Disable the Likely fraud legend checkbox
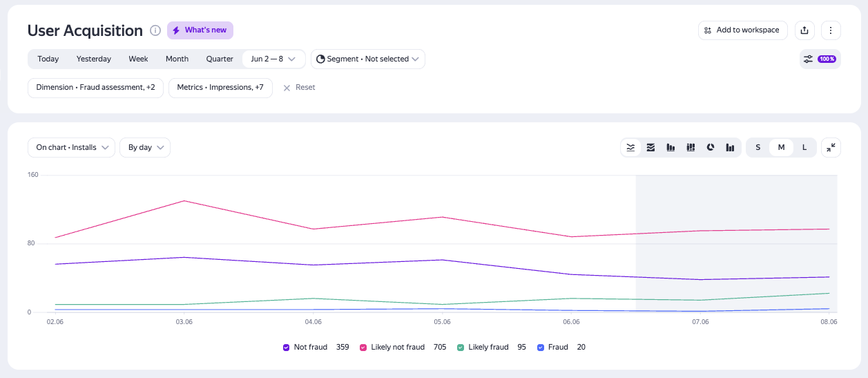This screenshot has height=378, width=868. click(x=460, y=348)
